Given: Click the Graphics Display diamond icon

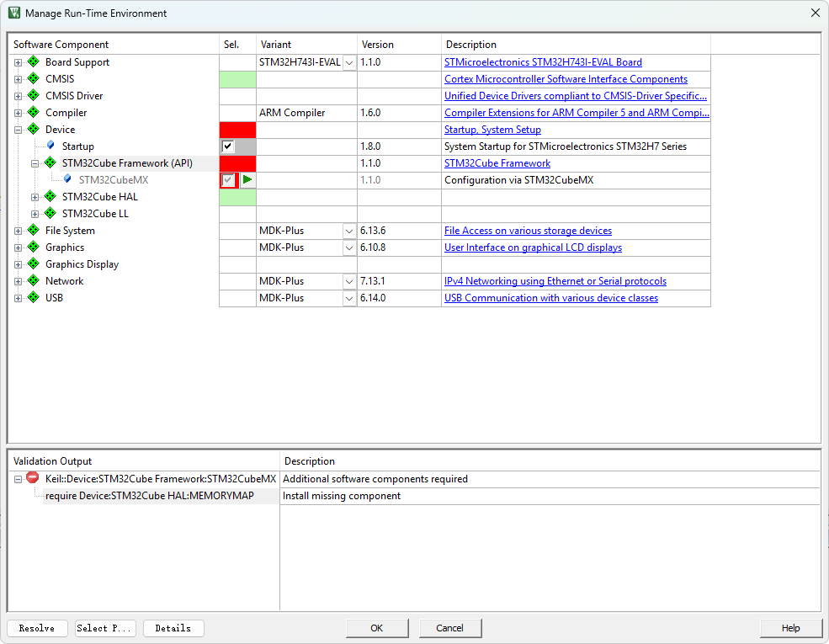Looking at the screenshot, I should [34, 263].
